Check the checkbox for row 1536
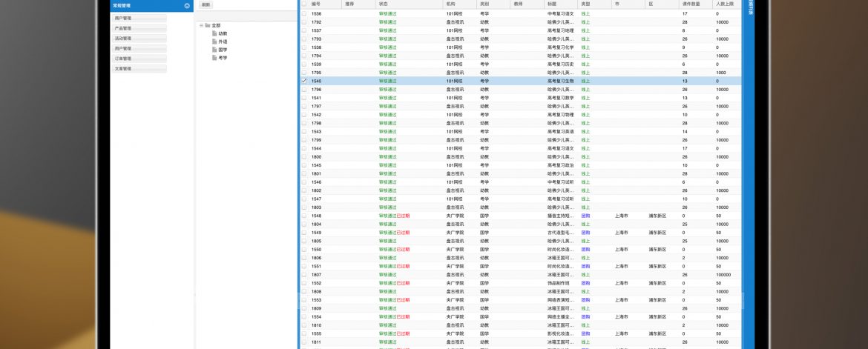 coord(304,13)
